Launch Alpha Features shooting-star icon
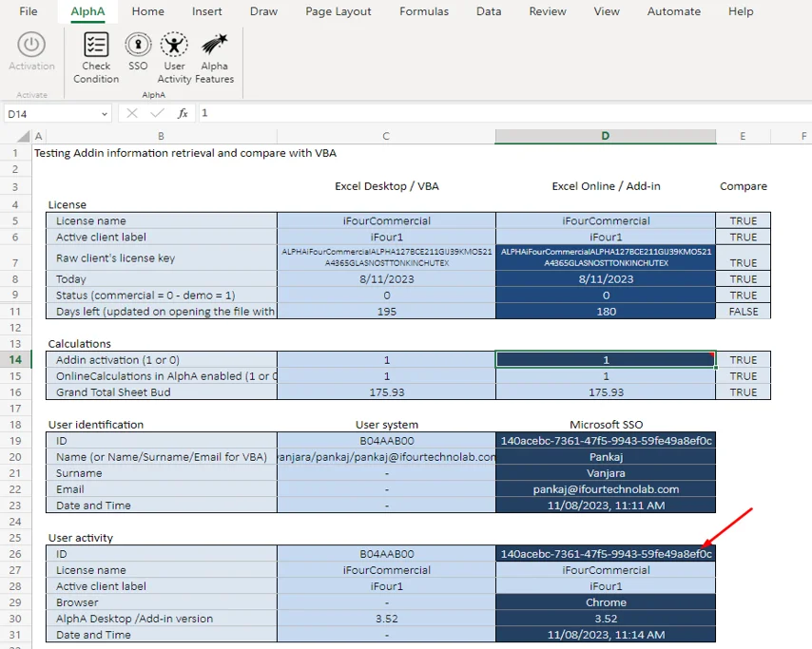Image resolution: width=812 pixels, height=649 pixels. [214, 45]
